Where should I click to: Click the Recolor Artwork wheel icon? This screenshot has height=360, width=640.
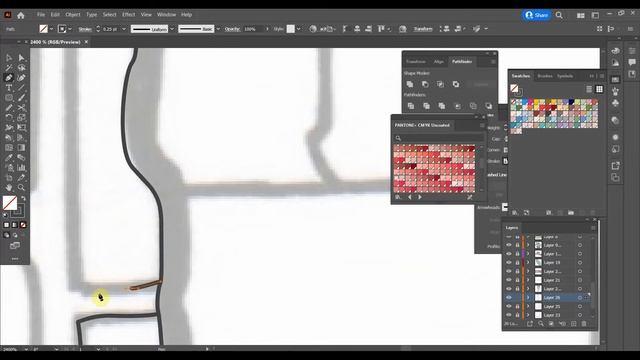pos(313,29)
